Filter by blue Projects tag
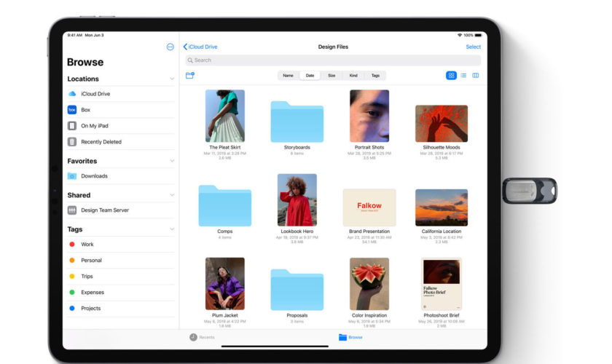 tap(72, 309)
